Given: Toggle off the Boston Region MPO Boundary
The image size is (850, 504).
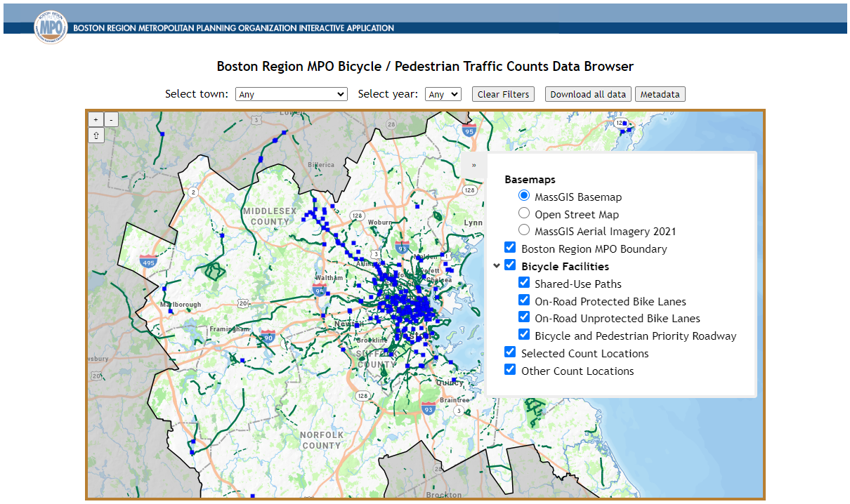Looking at the screenshot, I should (509, 247).
